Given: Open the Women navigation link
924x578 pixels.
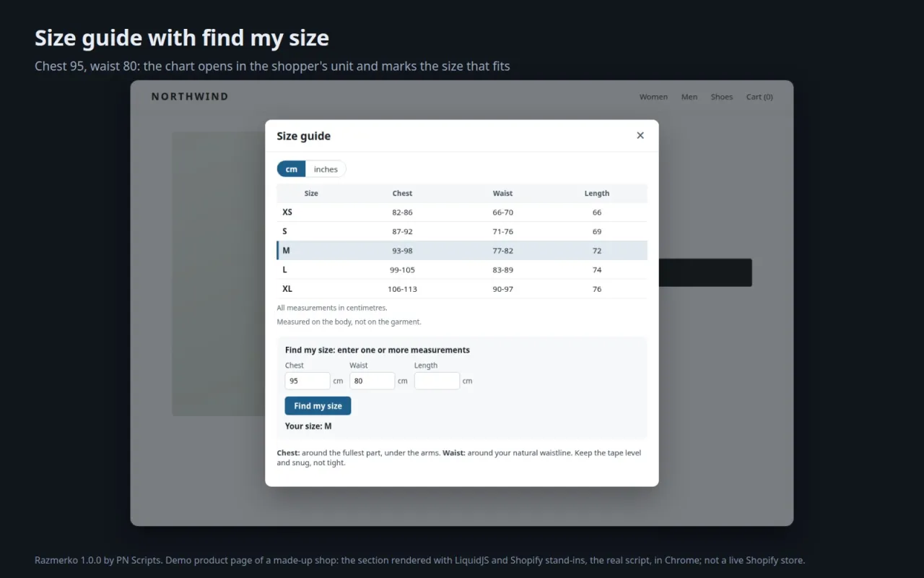Looking at the screenshot, I should [653, 97].
